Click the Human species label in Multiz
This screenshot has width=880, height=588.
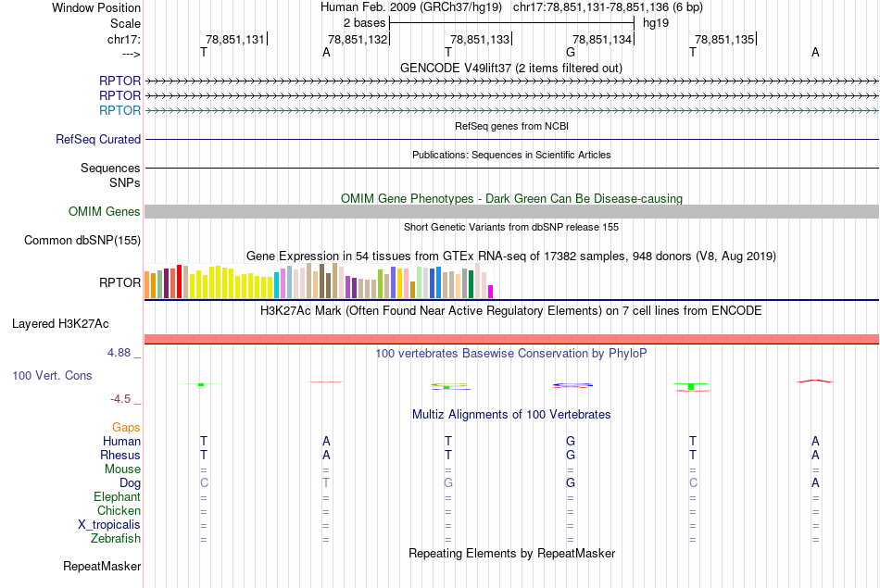coord(121,442)
